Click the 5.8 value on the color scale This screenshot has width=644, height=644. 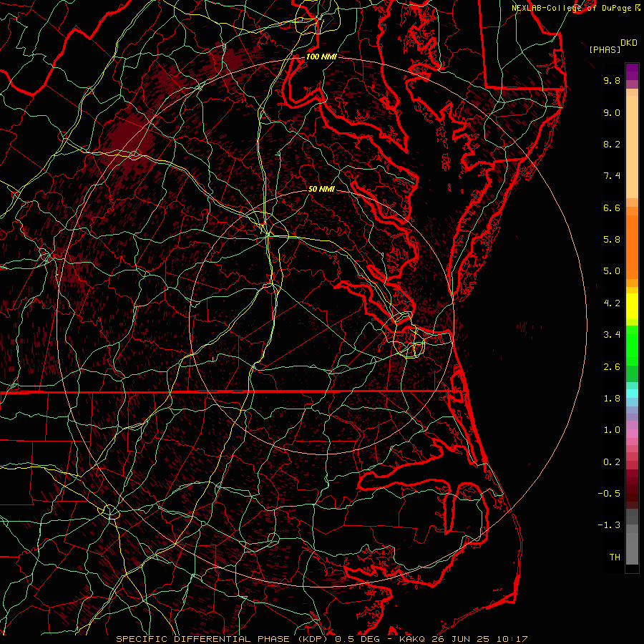click(612, 240)
